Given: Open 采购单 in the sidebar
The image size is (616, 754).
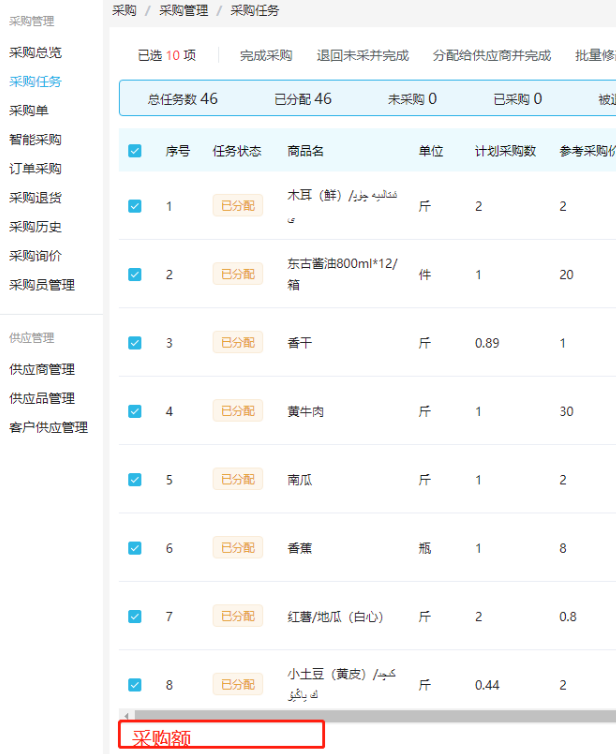Looking at the screenshot, I should pos(29,111).
